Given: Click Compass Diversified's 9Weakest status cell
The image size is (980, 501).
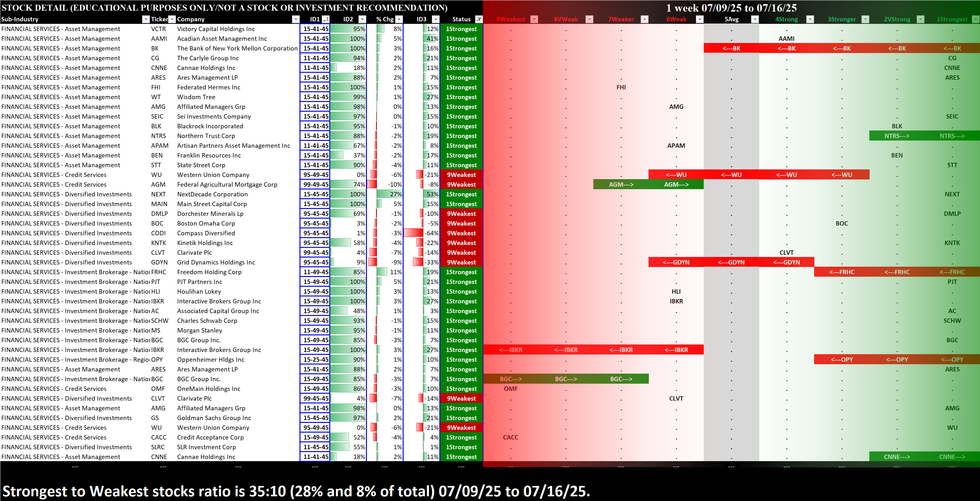Looking at the screenshot, I should (461, 233).
